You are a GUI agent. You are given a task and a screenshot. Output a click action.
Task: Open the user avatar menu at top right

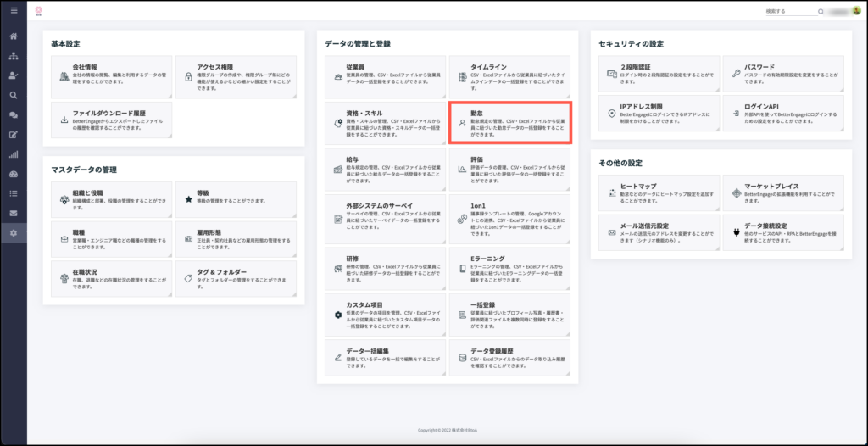(x=856, y=11)
